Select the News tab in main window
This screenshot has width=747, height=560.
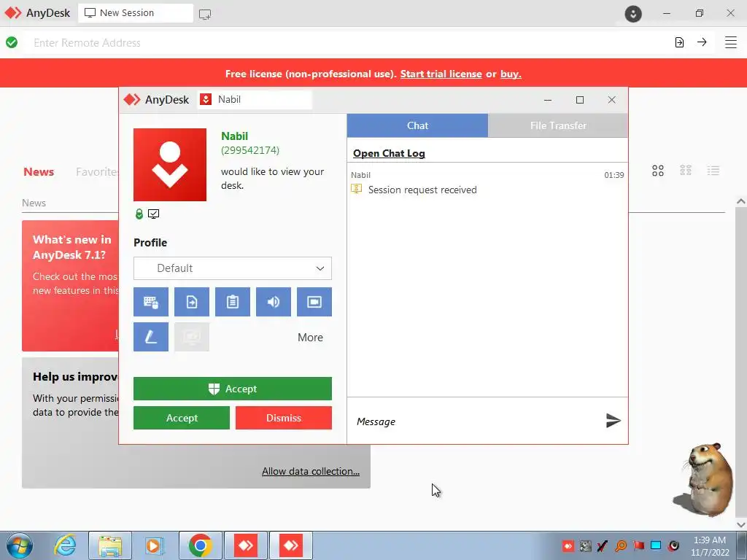39,172
